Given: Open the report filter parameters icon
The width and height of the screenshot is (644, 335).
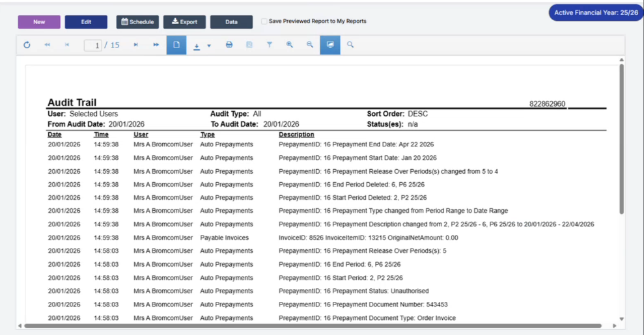Looking at the screenshot, I should pyautogui.click(x=269, y=45).
